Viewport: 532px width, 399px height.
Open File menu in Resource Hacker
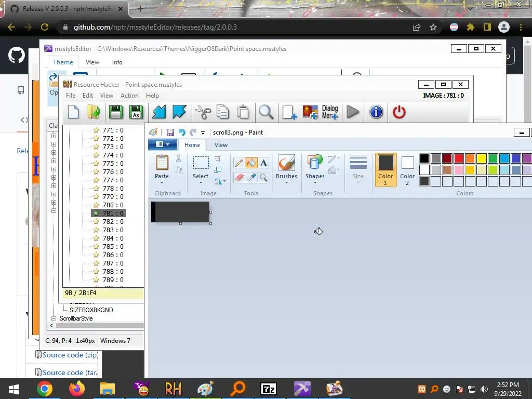click(71, 96)
